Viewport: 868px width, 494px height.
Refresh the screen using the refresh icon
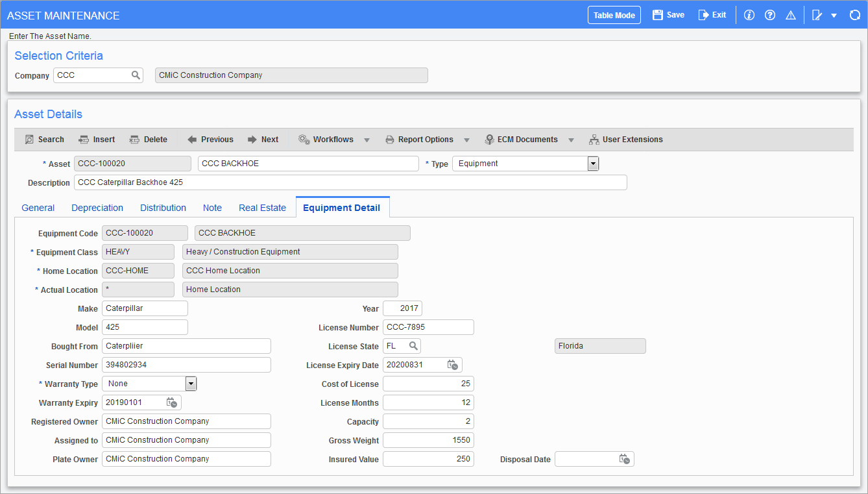(855, 14)
